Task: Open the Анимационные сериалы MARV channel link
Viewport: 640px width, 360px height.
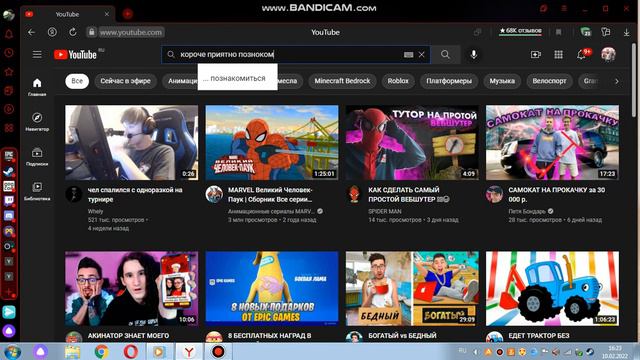Action: point(271,211)
